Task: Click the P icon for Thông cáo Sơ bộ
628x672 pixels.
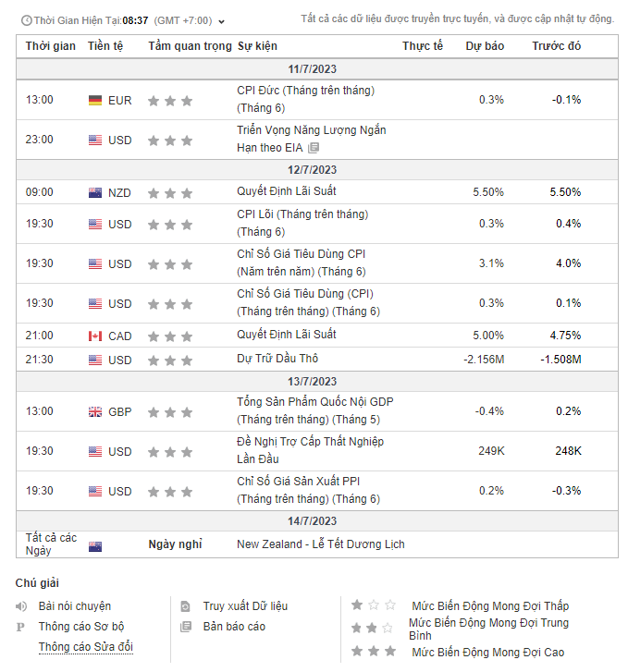Action: [20, 627]
